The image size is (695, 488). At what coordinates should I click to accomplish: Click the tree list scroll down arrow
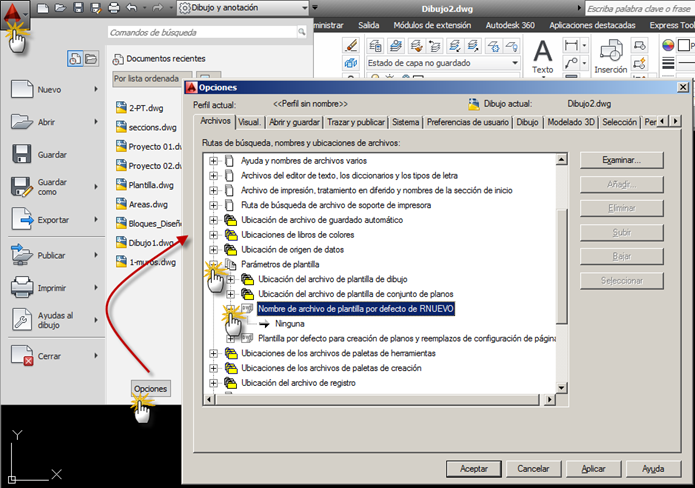pos(561,388)
